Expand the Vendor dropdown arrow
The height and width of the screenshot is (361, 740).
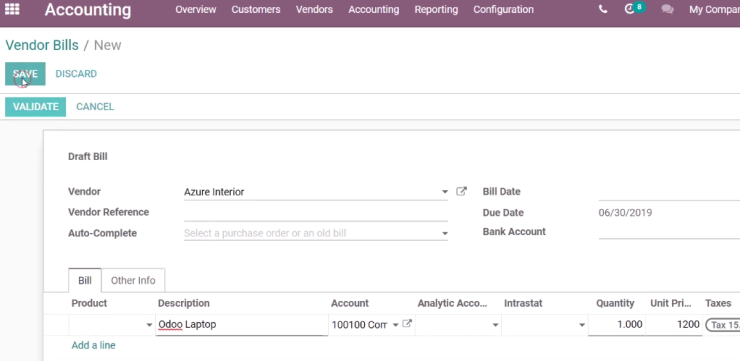coord(445,192)
